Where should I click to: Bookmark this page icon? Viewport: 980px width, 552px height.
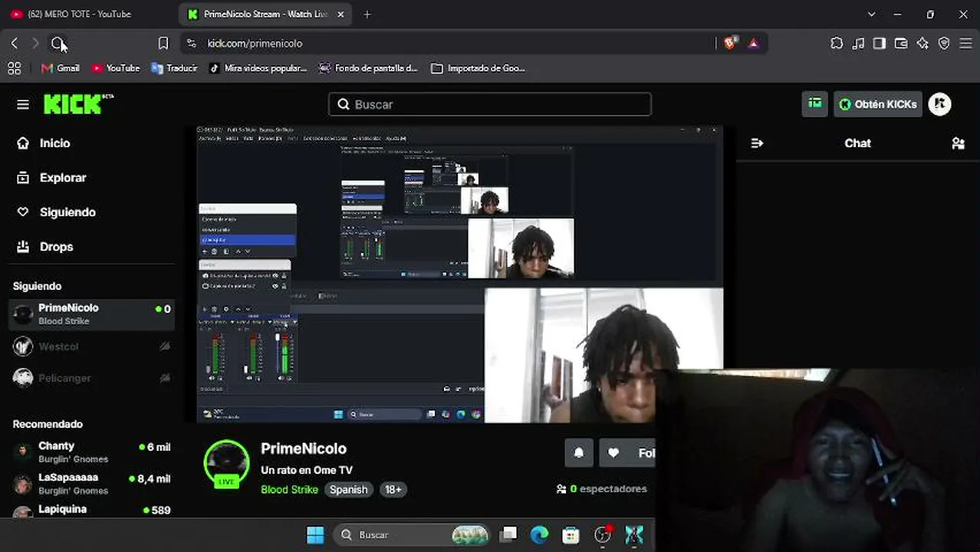pos(163,44)
